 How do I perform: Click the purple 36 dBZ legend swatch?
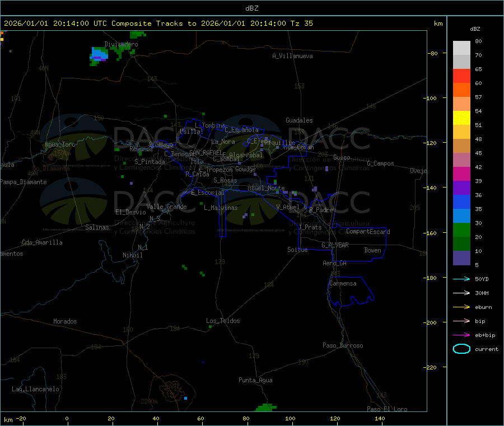[x=461, y=188]
